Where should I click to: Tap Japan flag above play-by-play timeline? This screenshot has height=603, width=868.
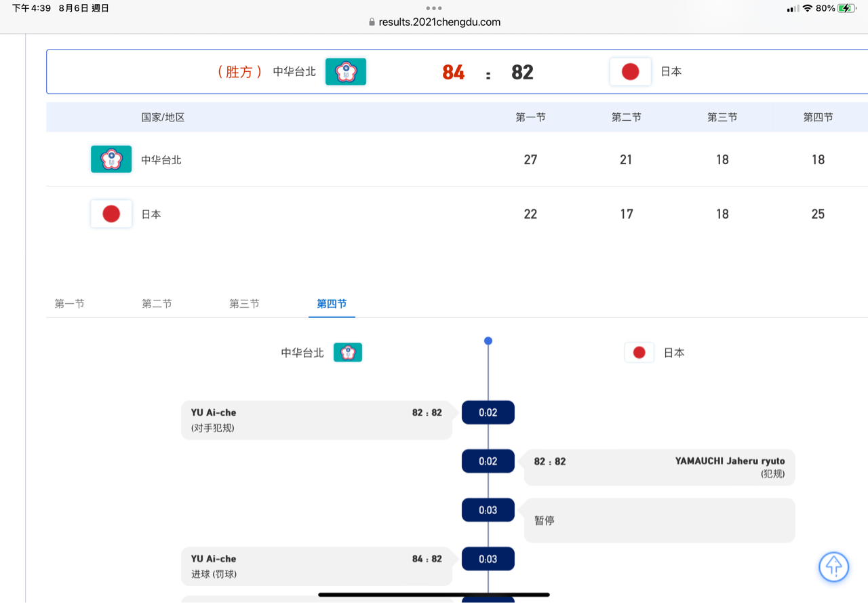[639, 353]
